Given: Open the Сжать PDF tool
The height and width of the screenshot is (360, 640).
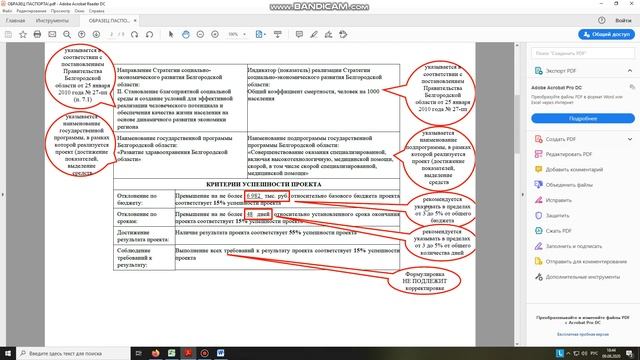Looking at the screenshot, I should [x=558, y=231].
